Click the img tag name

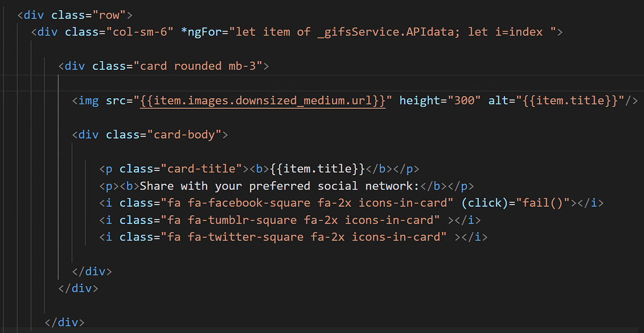[x=89, y=100]
